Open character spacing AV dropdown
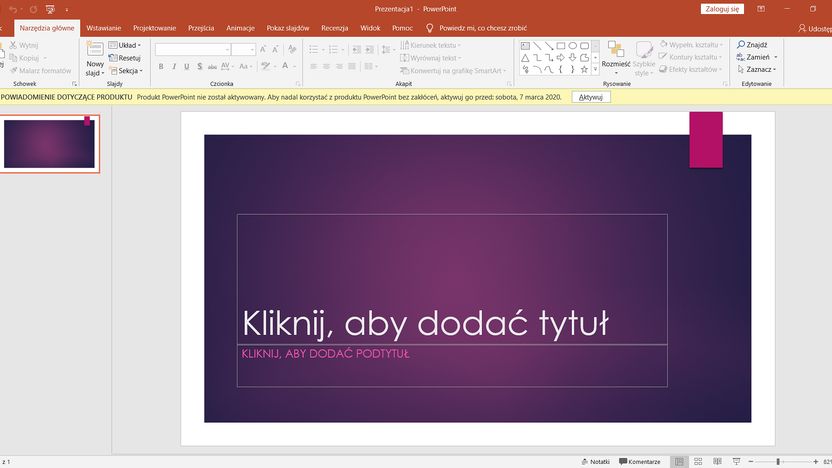 [x=227, y=66]
